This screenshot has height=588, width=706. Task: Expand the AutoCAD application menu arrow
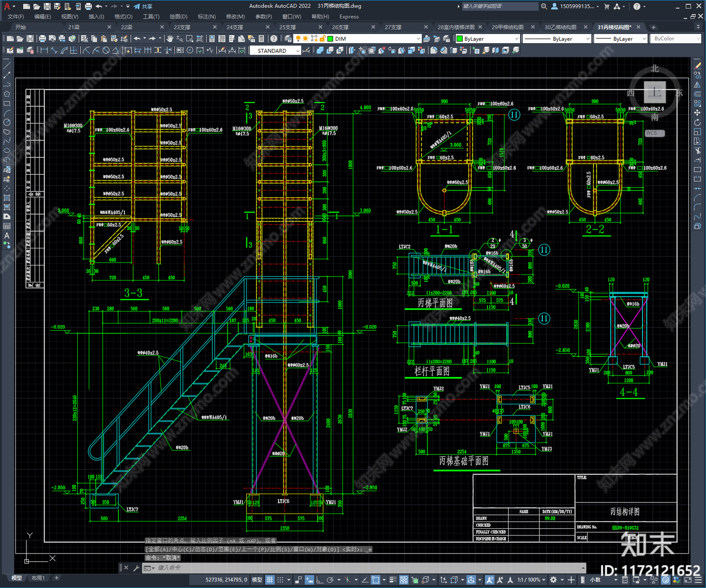pos(14,6)
